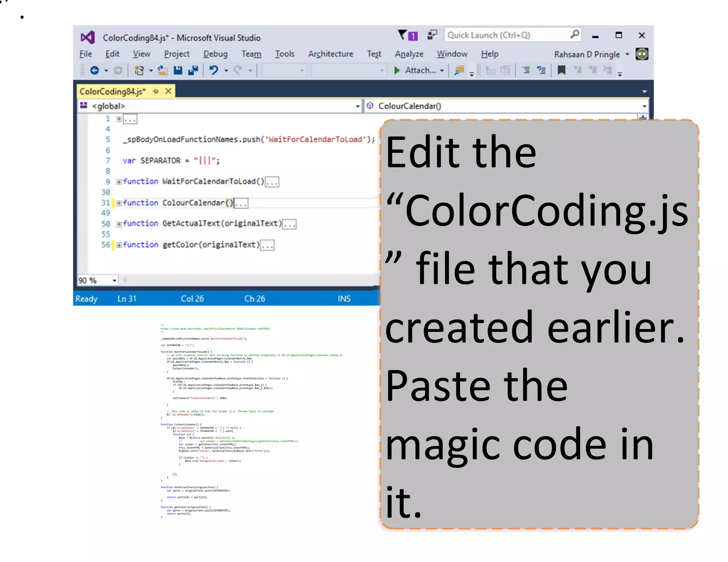Click the green Attach play icon
Screen dimensions: 728x562
pyautogui.click(x=397, y=70)
